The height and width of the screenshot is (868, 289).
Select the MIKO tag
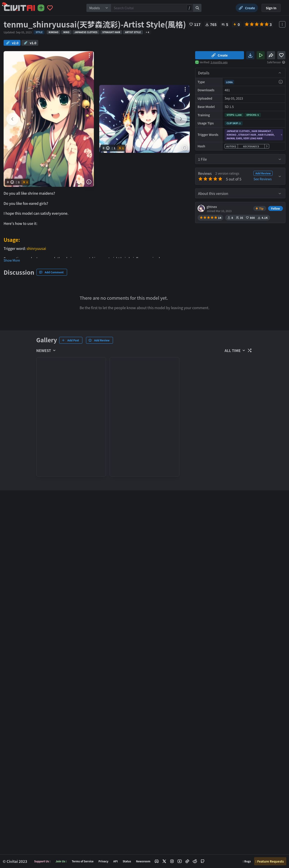(x=66, y=32)
